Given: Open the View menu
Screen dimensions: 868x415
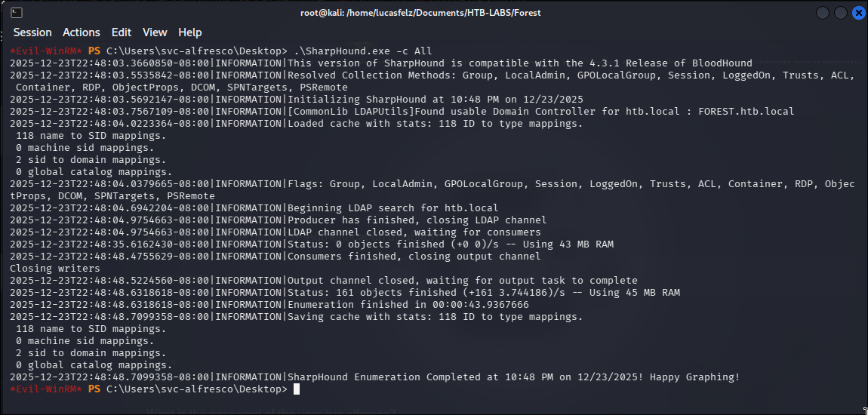Looking at the screenshot, I should [155, 32].
